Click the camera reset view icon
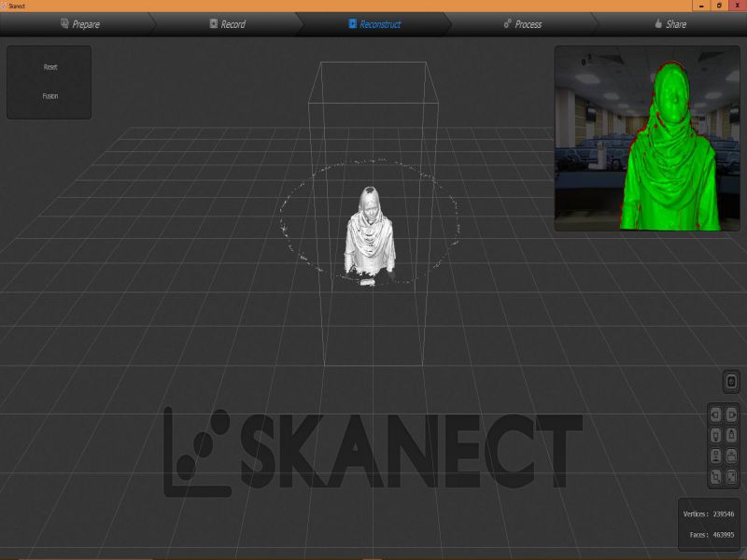747x560 pixels. click(x=731, y=382)
